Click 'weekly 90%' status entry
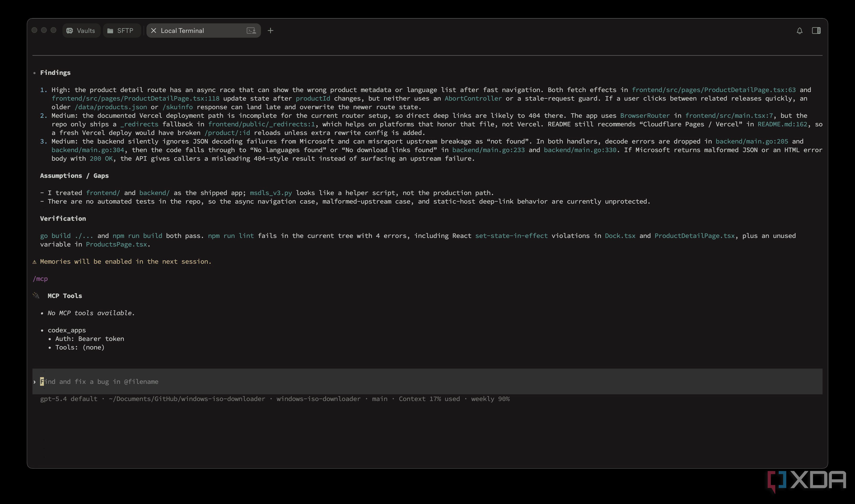The width and height of the screenshot is (855, 504). tap(490, 399)
